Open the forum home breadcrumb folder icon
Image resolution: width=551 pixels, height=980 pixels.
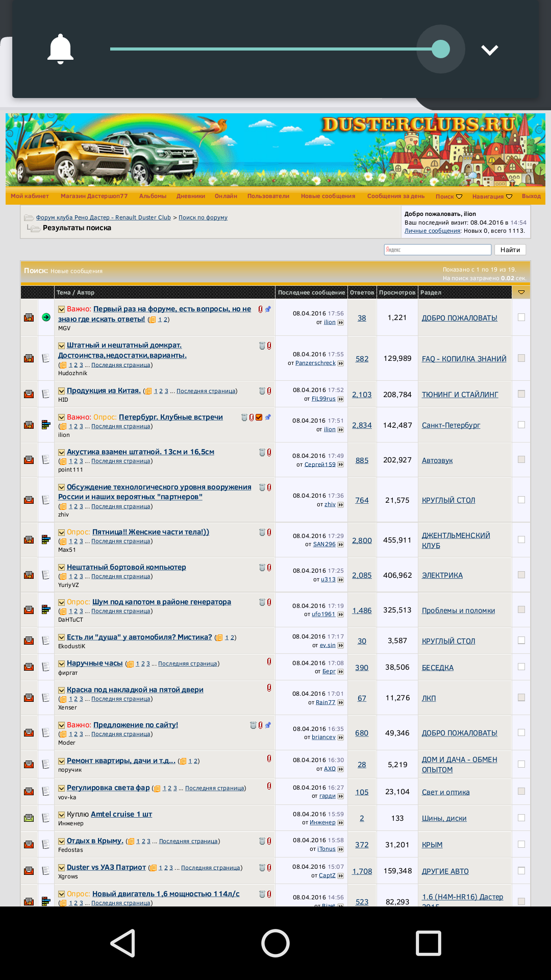[x=29, y=218]
